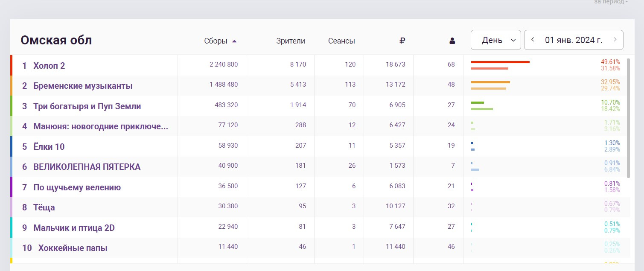The width and height of the screenshot is (644, 271).
Task: Sort table by Зрители column
Action: point(290,41)
